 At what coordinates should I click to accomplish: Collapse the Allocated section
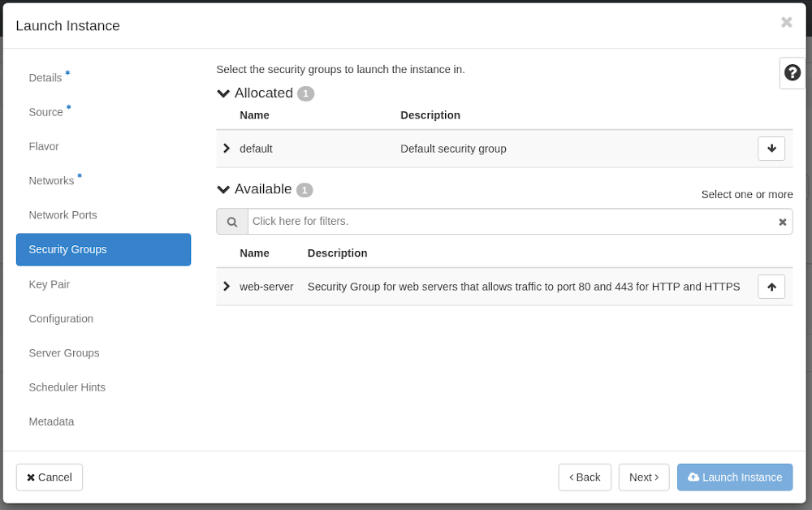pos(223,93)
